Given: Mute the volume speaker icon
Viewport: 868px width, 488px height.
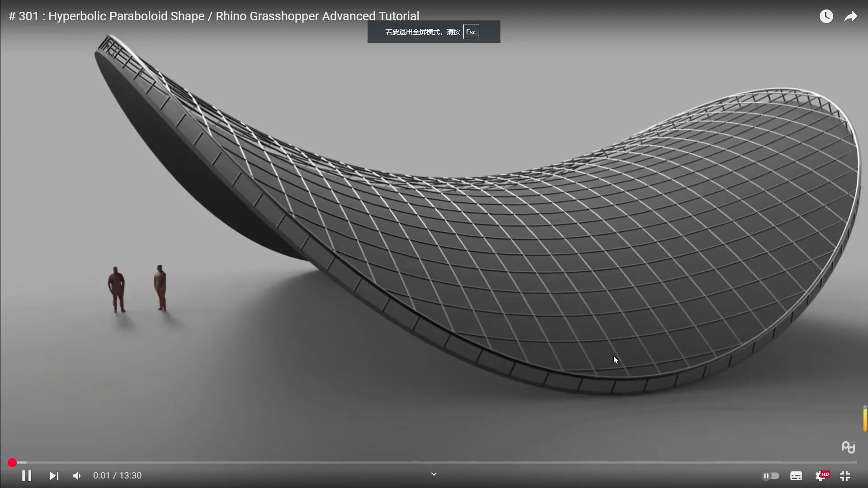Looking at the screenshot, I should [77, 476].
